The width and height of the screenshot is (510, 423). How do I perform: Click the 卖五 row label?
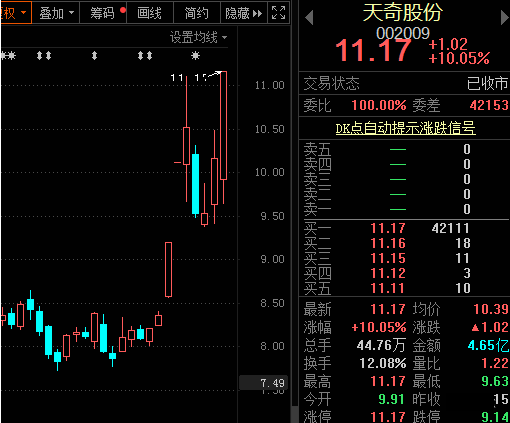317,149
